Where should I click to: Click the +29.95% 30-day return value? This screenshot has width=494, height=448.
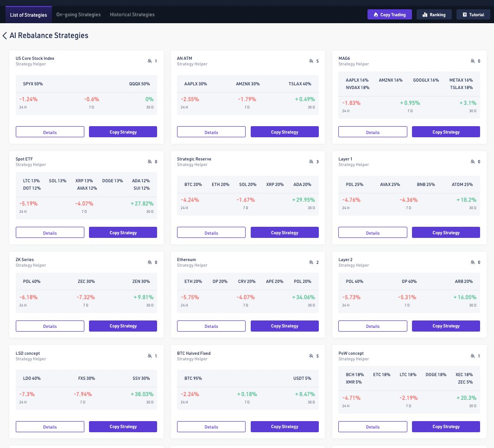tap(304, 200)
